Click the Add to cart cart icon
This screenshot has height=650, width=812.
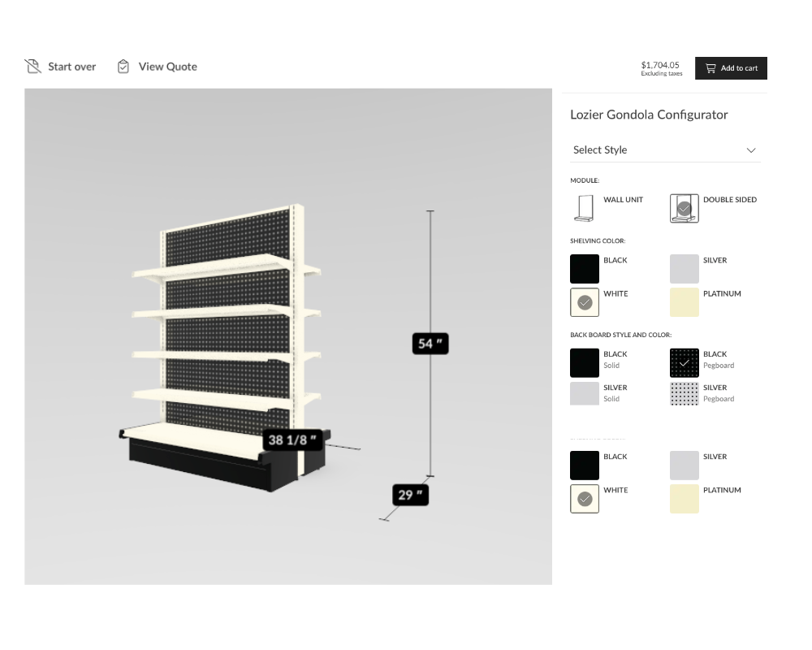(x=710, y=68)
